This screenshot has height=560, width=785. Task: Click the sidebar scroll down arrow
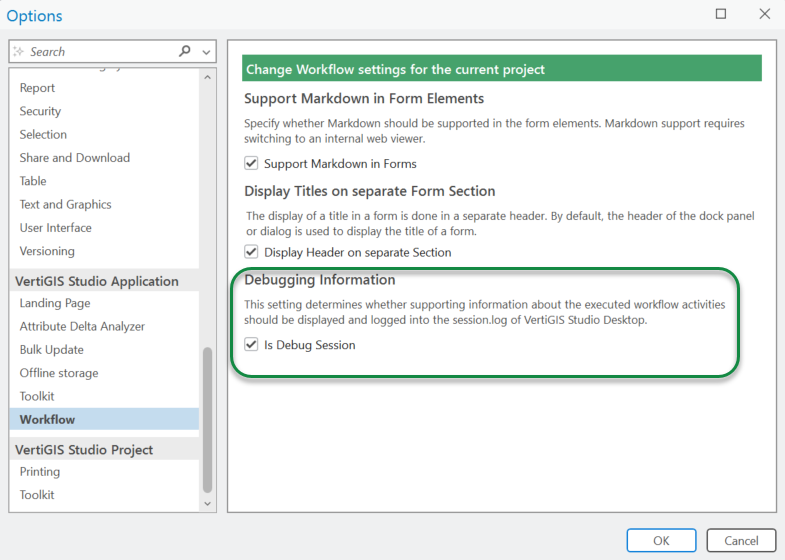click(208, 503)
